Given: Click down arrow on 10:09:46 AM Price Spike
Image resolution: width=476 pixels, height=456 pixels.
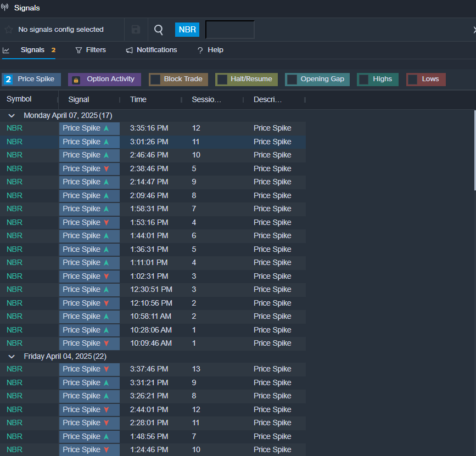Looking at the screenshot, I should 107,344.
